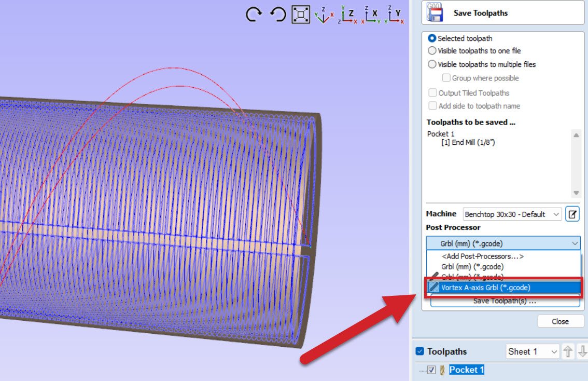This screenshot has height=381, width=588.
Task: Click the rotate counter-clockwise view icon
Action: [x=278, y=15]
